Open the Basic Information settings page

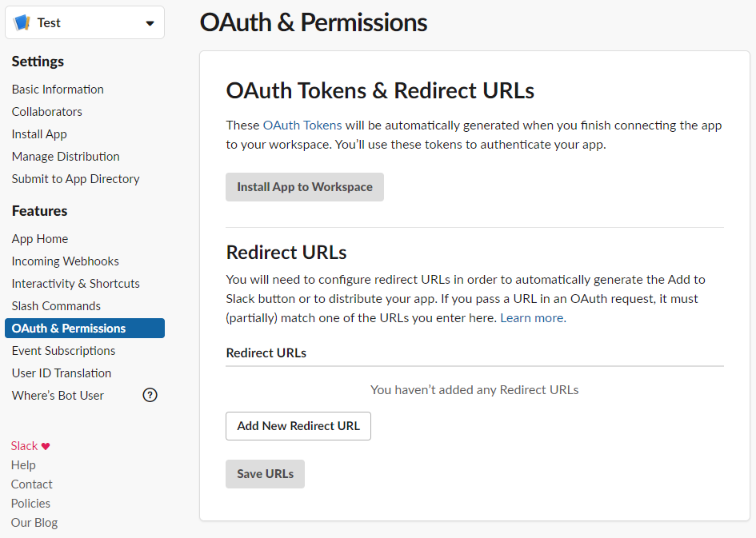pos(57,89)
